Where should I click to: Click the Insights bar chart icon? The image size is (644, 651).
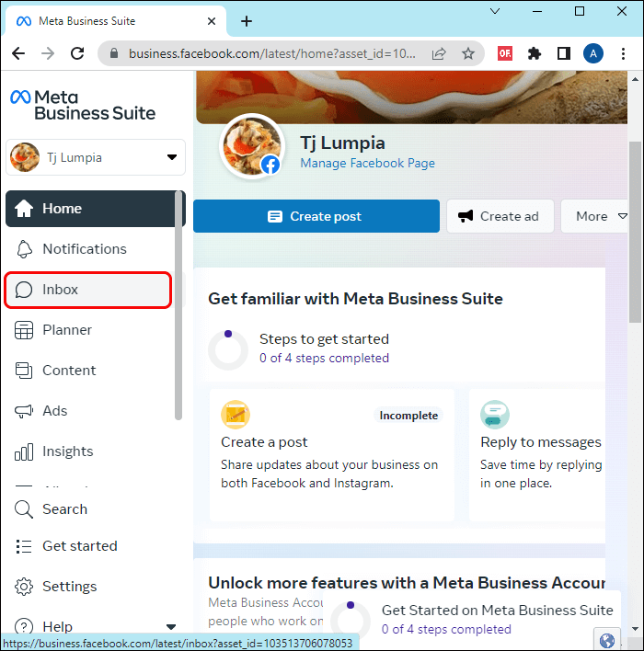coord(24,451)
